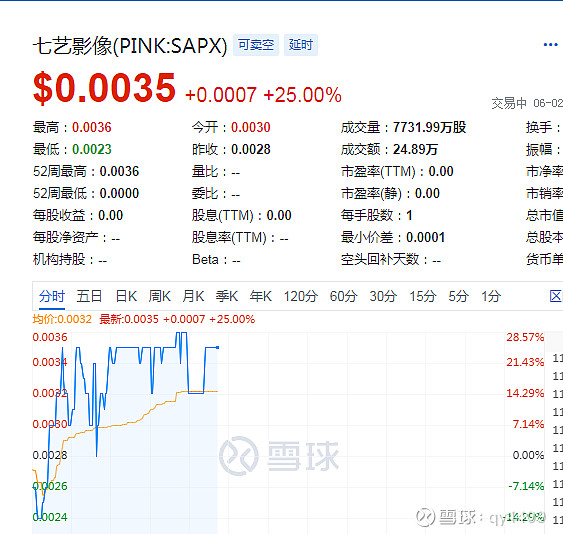Click the 交易中 trading status text
This screenshot has height=534, width=563.
click(509, 103)
